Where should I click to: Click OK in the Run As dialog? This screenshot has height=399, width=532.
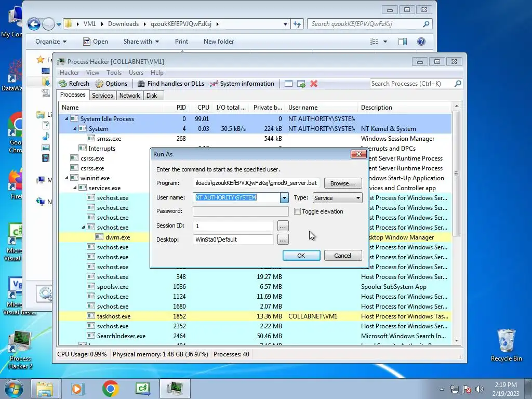pyautogui.click(x=301, y=256)
